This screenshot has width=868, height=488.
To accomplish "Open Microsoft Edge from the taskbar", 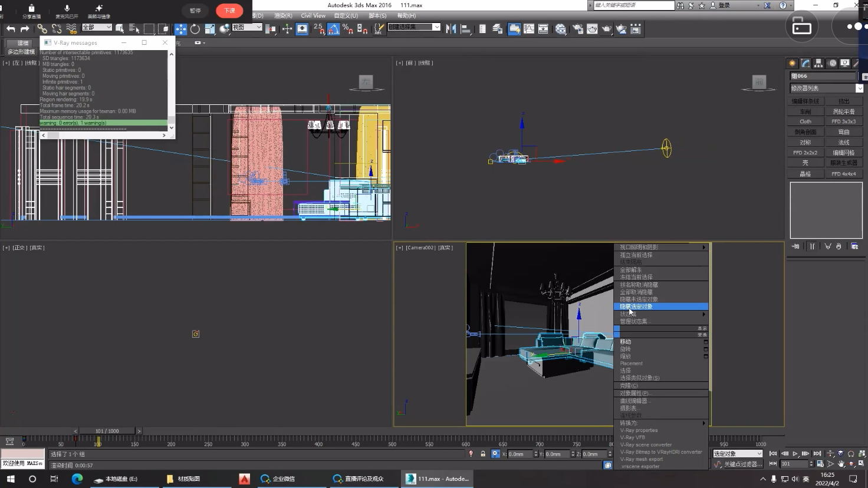I will (x=77, y=479).
